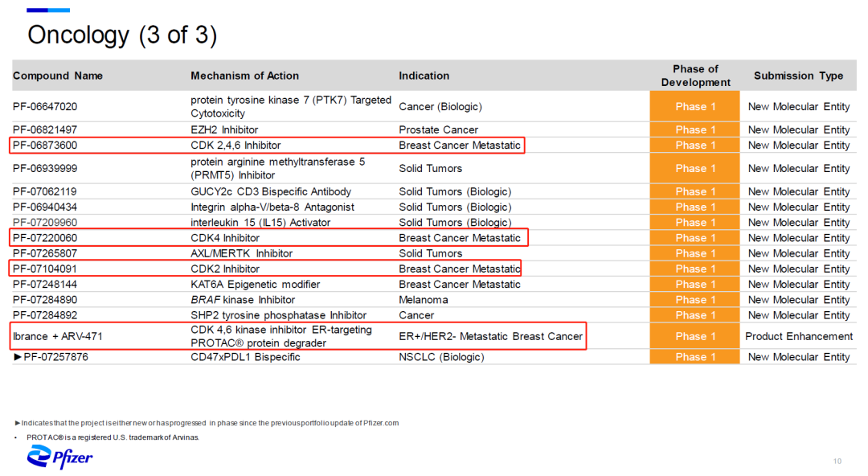Click New Molecular Entity for PF-07284890
Viewport: 868px width, 476px height.
(799, 300)
